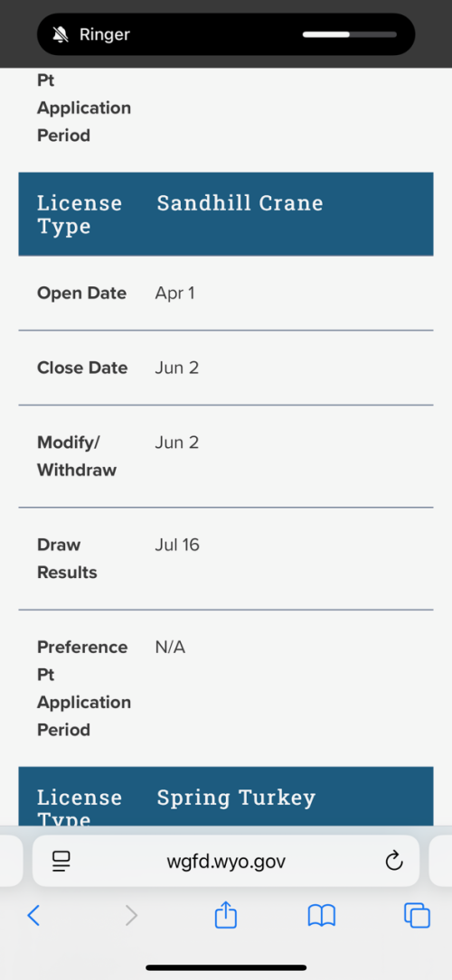The height and width of the screenshot is (980, 452).
Task: Open the page reader menu icon
Action: (x=61, y=862)
